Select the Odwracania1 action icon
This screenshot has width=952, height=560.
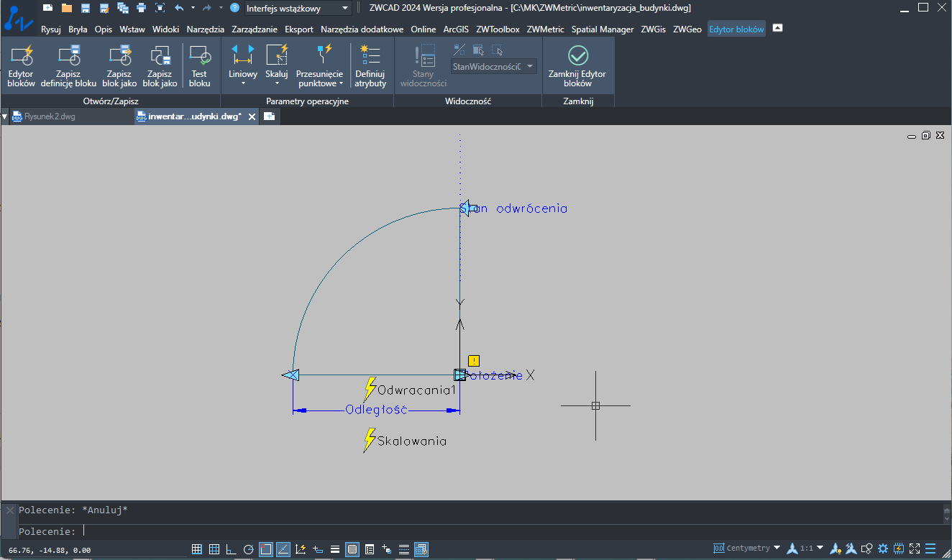(370, 389)
